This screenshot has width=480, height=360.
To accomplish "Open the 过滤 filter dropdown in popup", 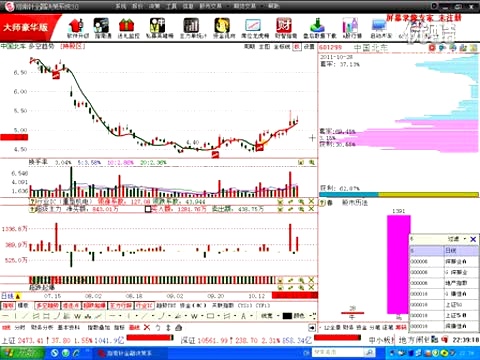I will [x=457, y=239].
